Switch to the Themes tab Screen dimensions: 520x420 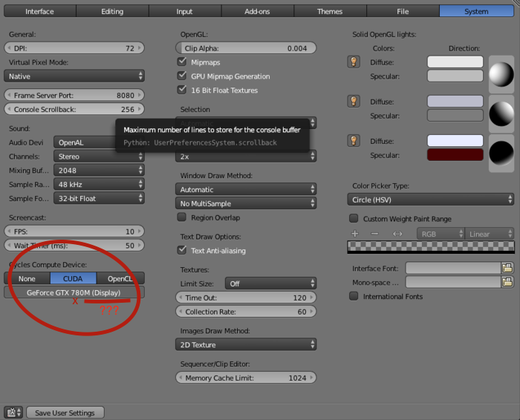pos(330,11)
